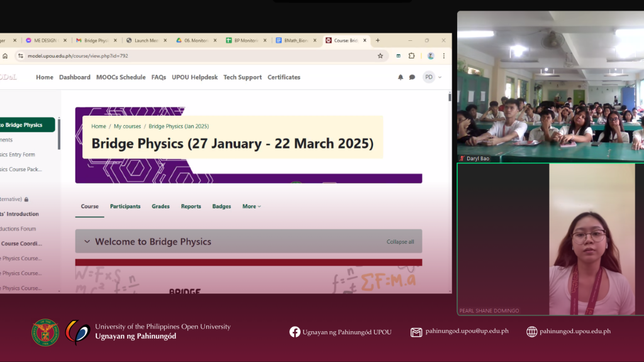The image size is (644, 362).
Task: Click the PD user avatar
Action: pos(429,77)
